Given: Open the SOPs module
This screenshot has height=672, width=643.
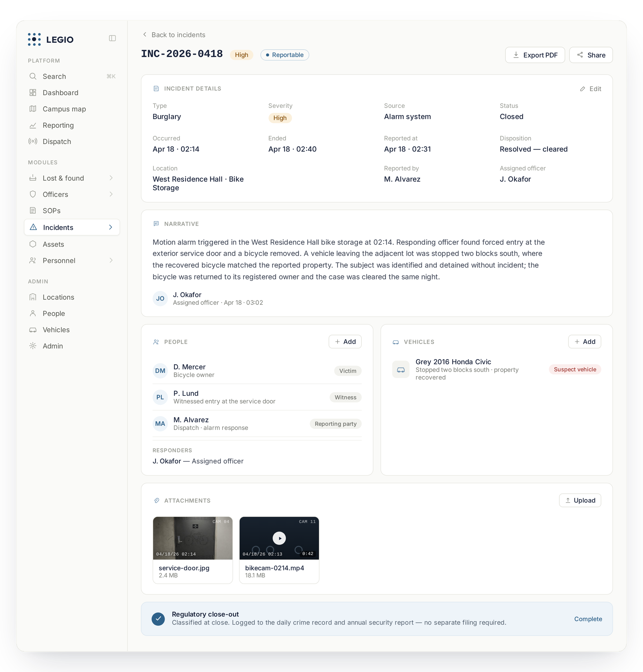Looking at the screenshot, I should 72,211.
